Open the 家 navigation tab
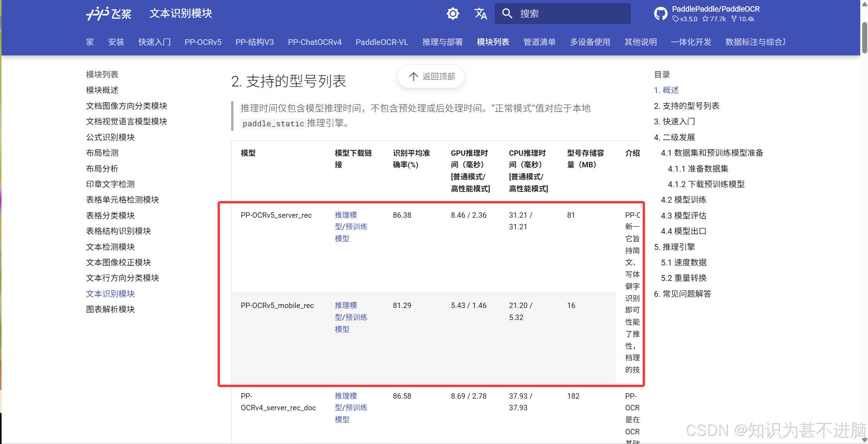The width and height of the screenshot is (868, 444). (90, 42)
